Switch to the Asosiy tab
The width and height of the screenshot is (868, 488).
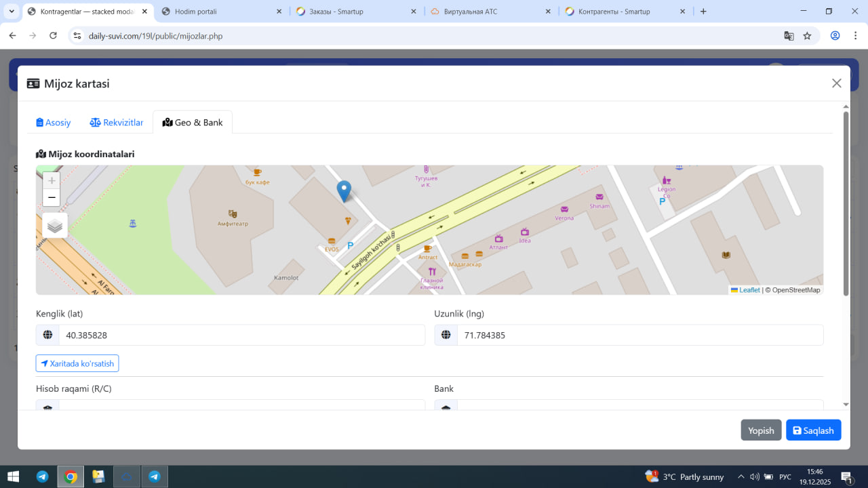(x=54, y=123)
